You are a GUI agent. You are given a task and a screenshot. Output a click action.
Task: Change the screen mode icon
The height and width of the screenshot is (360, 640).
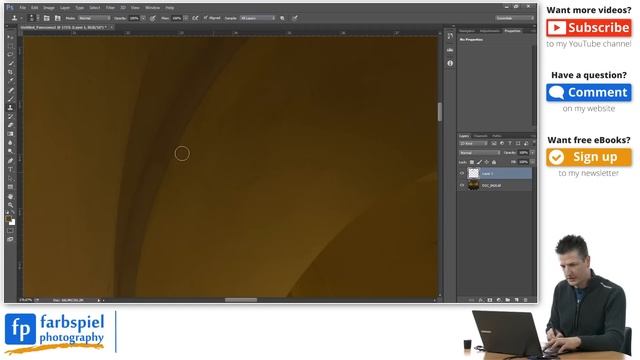10,240
